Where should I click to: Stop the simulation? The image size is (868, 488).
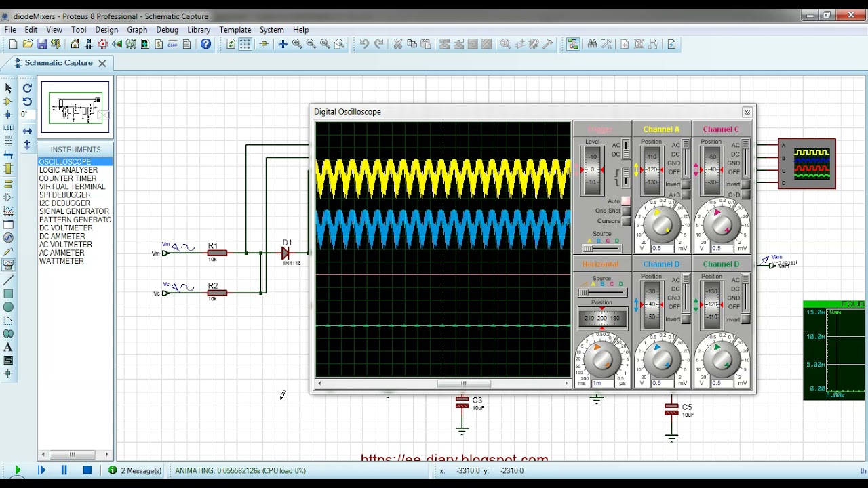tap(87, 470)
